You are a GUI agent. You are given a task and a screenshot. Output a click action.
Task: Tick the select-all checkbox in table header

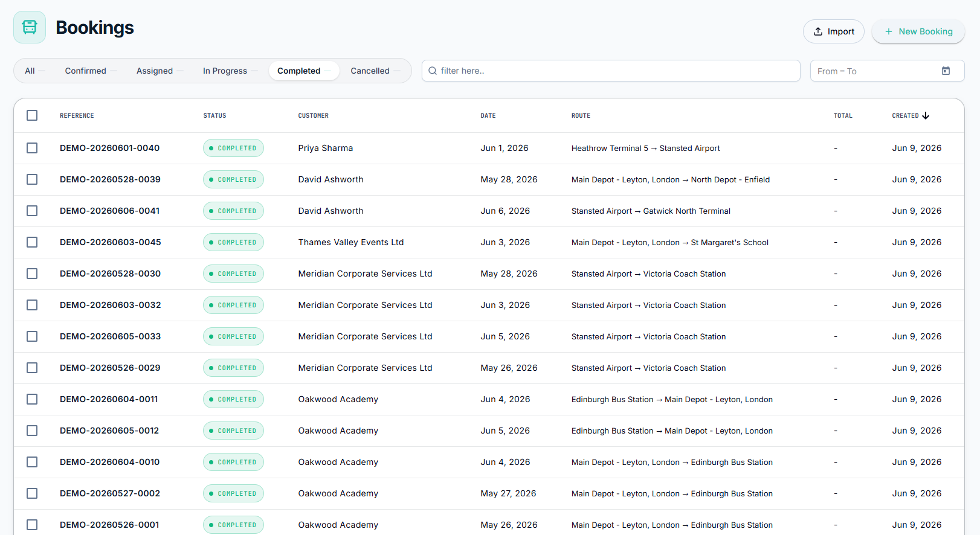click(32, 115)
